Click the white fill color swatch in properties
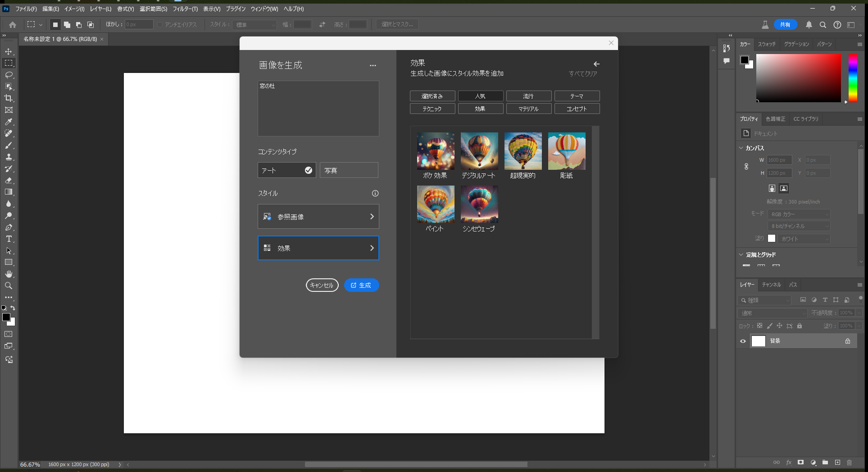The height and width of the screenshot is (472, 868). 772,239
